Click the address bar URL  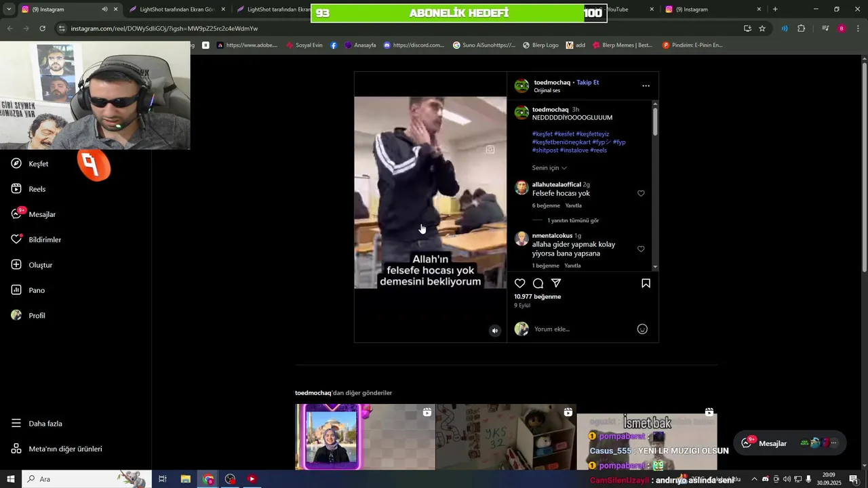[x=164, y=28]
